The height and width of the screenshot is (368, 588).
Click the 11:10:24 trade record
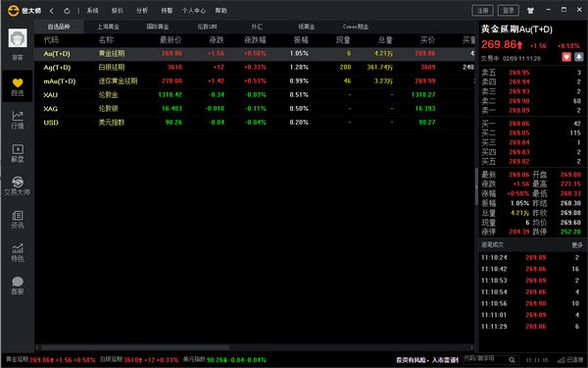point(531,257)
